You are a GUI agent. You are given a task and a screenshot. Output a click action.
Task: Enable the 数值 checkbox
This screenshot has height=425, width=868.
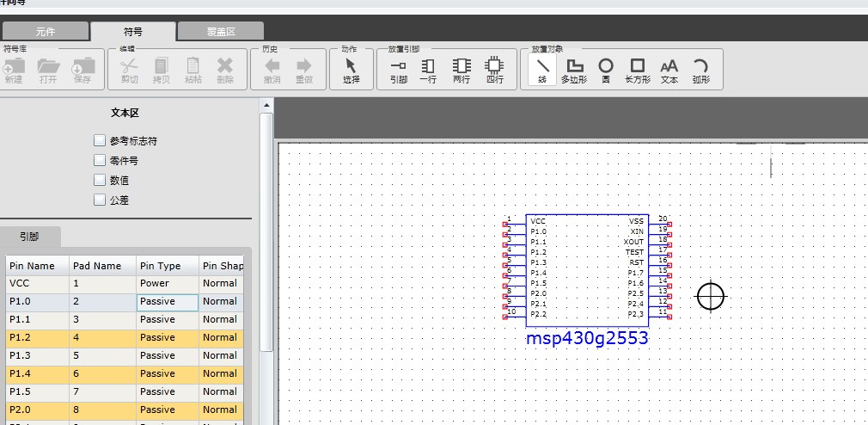point(100,180)
